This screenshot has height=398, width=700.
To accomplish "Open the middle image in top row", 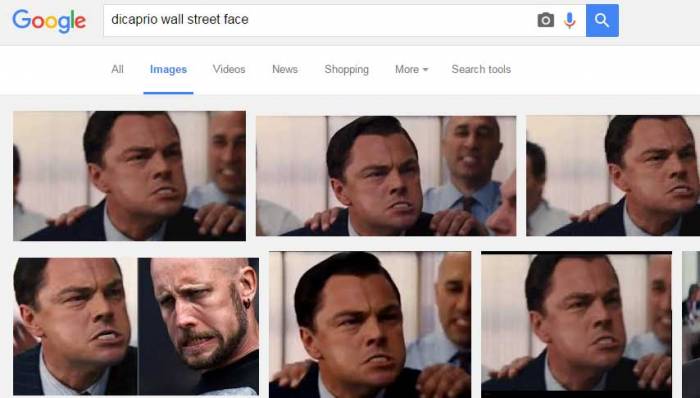I will pyautogui.click(x=386, y=176).
